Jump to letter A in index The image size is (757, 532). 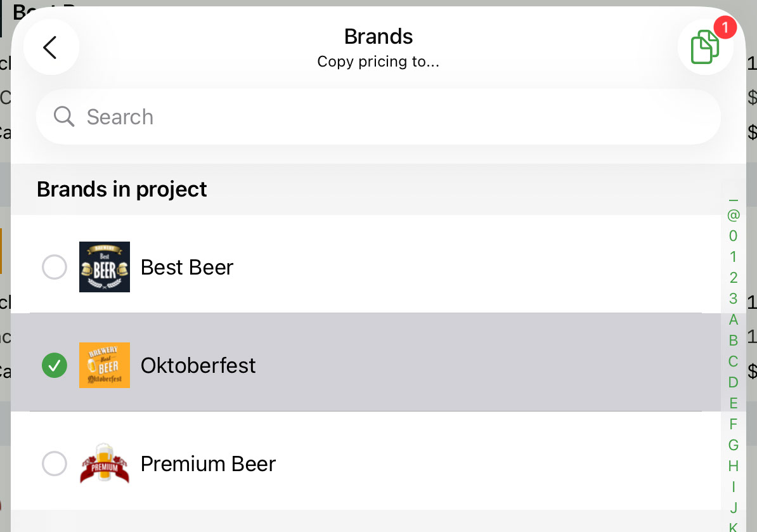734,320
